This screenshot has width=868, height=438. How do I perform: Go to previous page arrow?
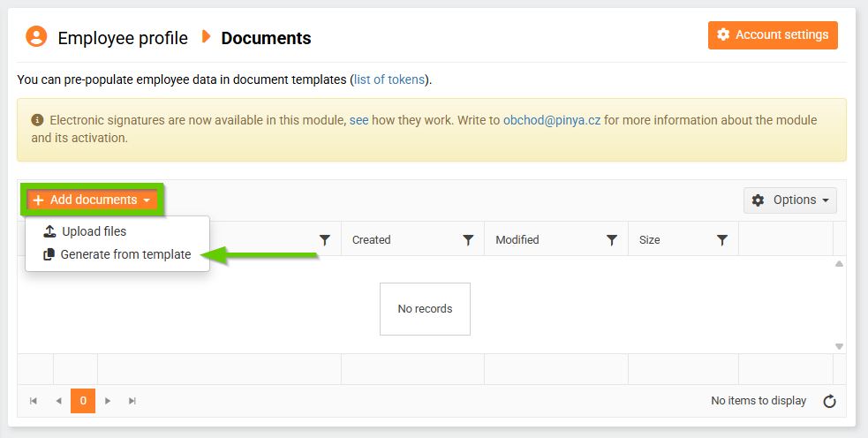point(58,401)
